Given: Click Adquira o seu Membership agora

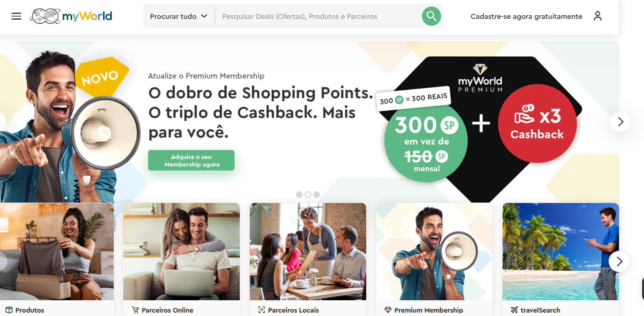Looking at the screenshot, I should tap(191, 160).
